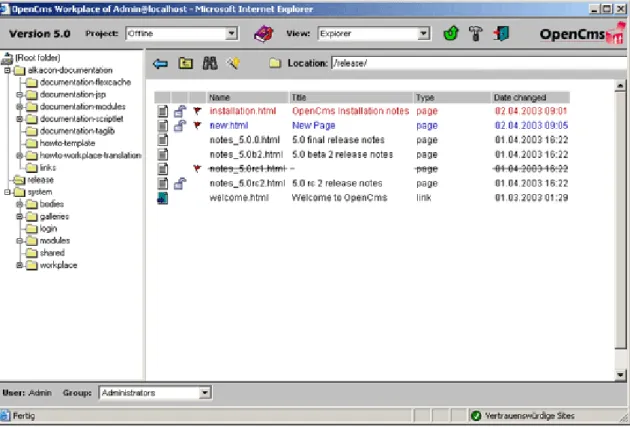Viewport: 630px width, 427px height.
Task: Click lock icon of notes_5.0rc2.html
Action: 180,184
